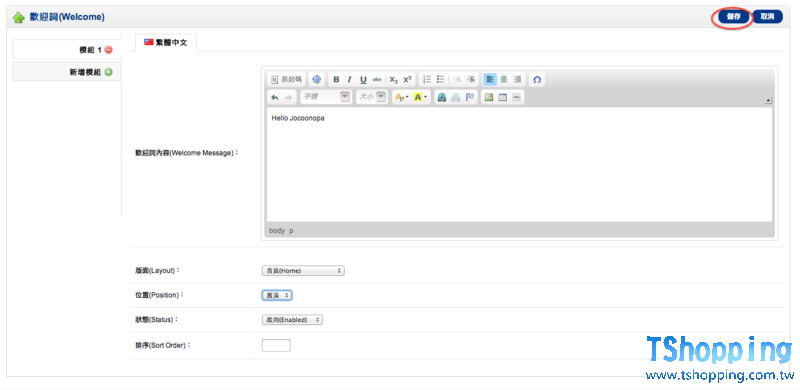Image resolution: width=800 pixels, height=390 pixels.
Task: Open the background color picker
Action: [420, 97]
